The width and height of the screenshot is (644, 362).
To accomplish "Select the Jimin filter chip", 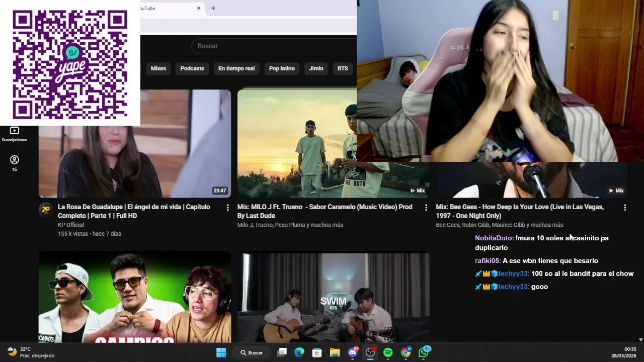I will tap(316, 68).
